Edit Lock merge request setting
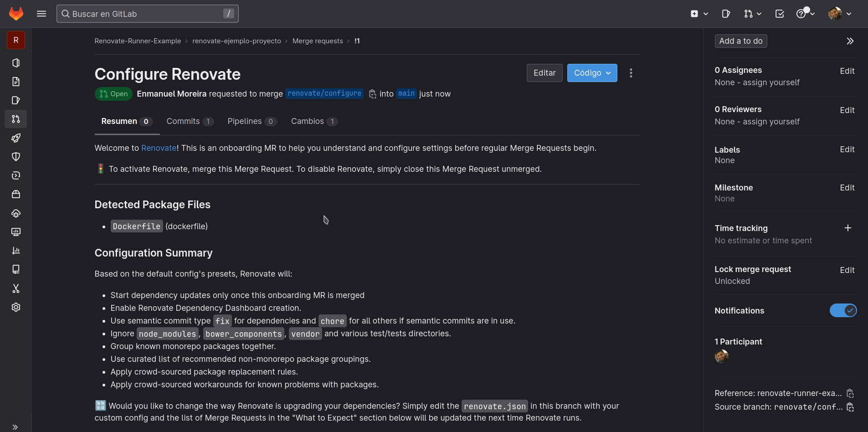 tap(847, 270)
